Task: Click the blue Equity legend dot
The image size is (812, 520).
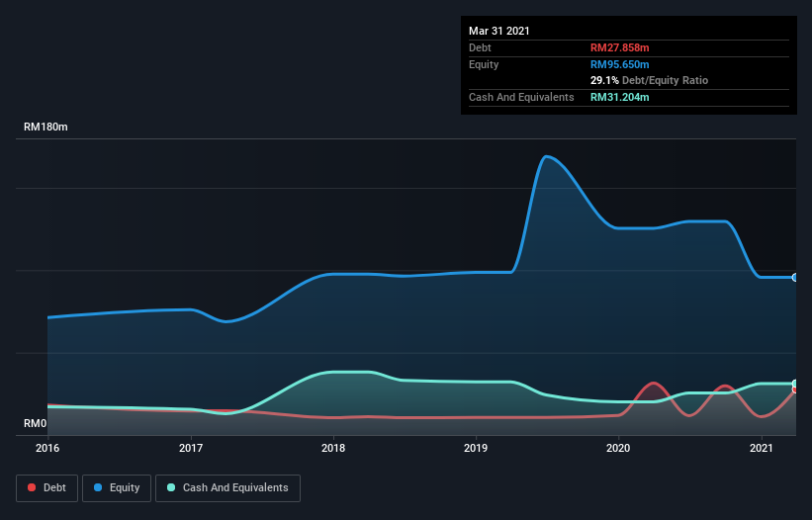Action: point(98,487)
